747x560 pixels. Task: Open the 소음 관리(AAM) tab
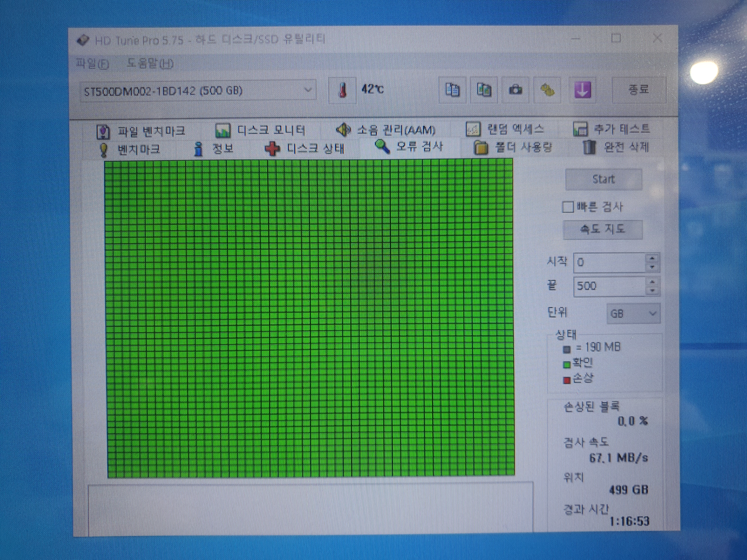point(386,130)
